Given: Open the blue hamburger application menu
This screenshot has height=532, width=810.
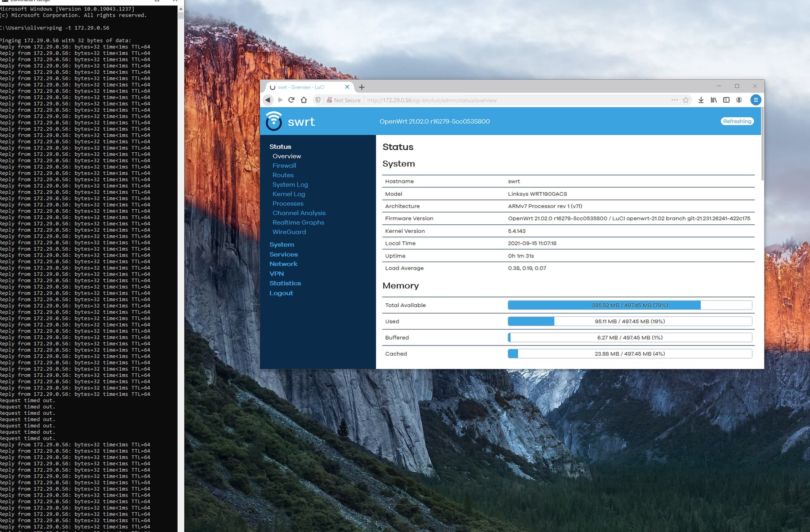Looking at the screenshot, I should pyautogui.click(x=756, y=100).
